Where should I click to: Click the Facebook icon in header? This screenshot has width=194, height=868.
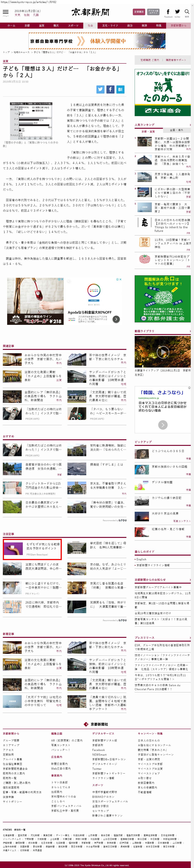168,12
